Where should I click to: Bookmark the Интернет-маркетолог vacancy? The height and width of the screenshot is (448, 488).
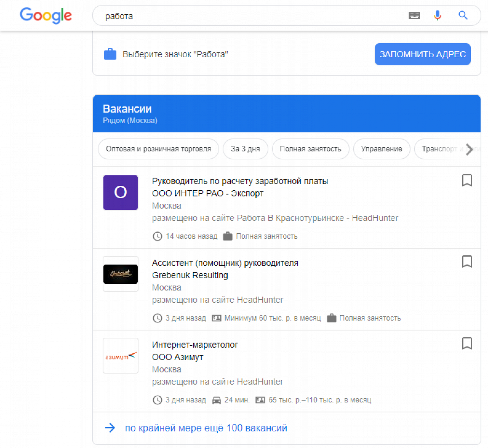[467, 344]
